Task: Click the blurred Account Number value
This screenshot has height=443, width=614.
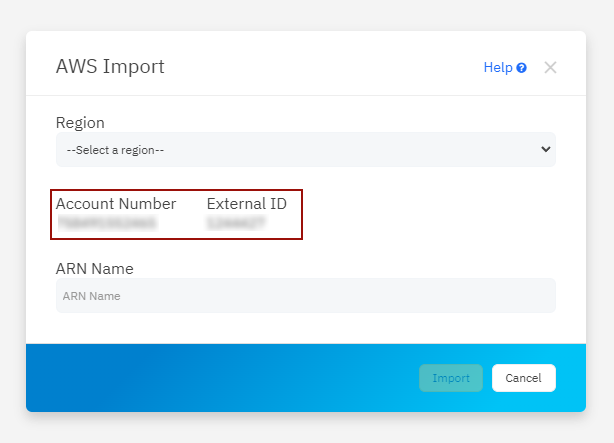Action: pyautogui.click(x=106, y=223)
